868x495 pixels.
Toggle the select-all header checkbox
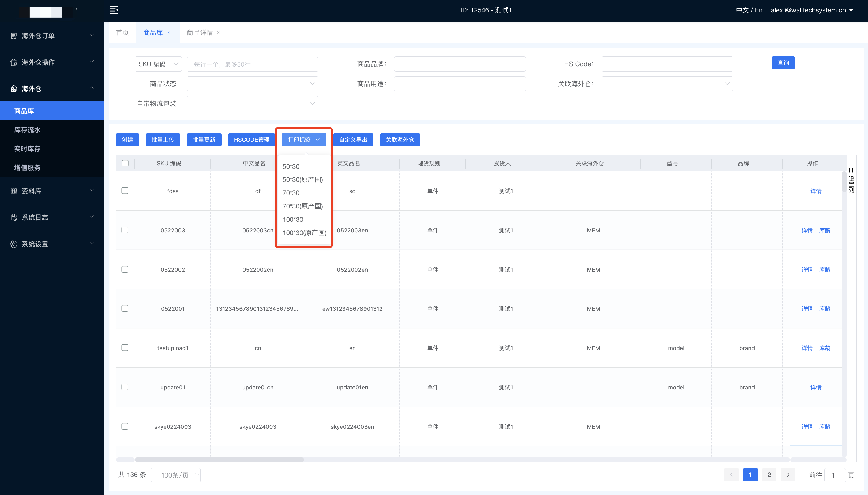tap(125, 163)
